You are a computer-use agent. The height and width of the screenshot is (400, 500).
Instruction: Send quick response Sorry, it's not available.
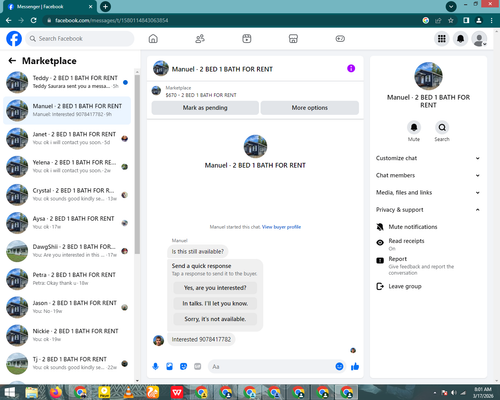click(x=215, y=319)
